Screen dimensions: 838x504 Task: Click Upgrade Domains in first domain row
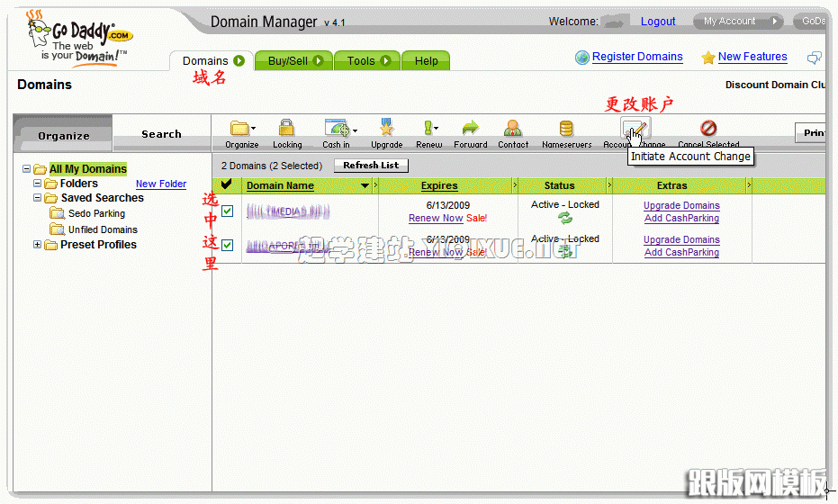tap(681, 206)
